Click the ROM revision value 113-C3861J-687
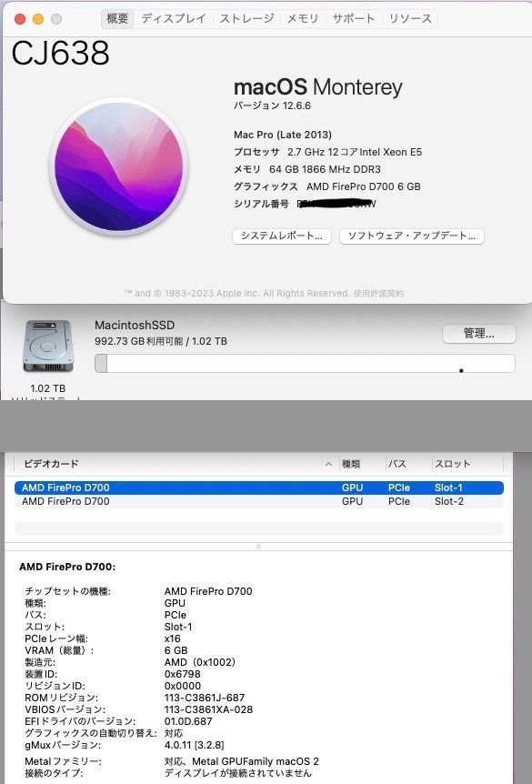This screenshot has height=784, width=532. click(205, 698)
